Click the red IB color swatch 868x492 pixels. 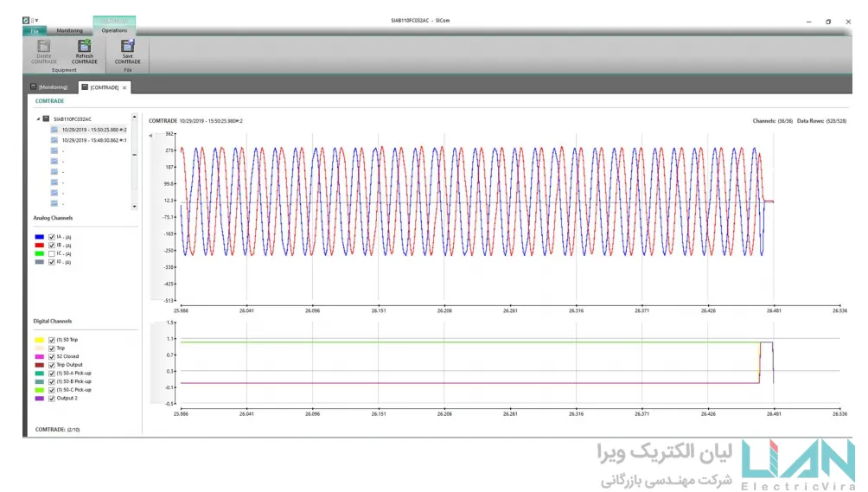click(39, 246)
